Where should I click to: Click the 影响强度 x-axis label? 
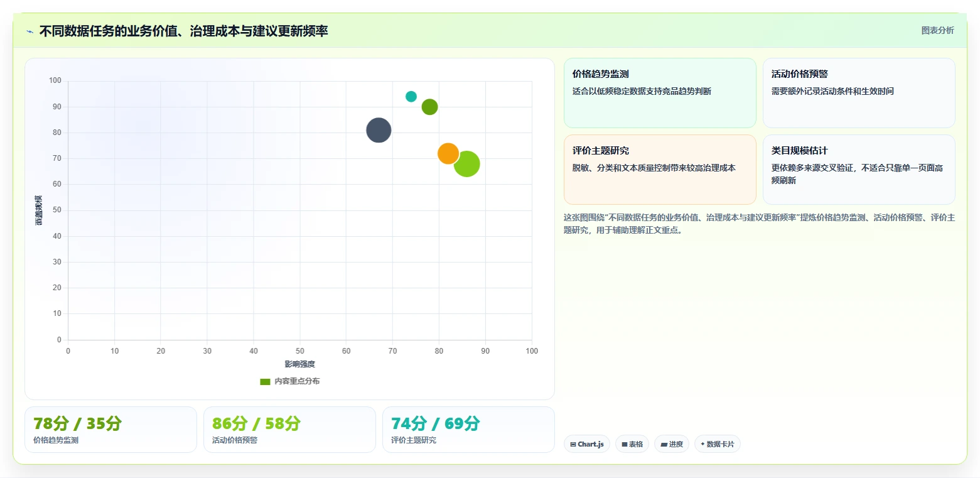point(299,364)
